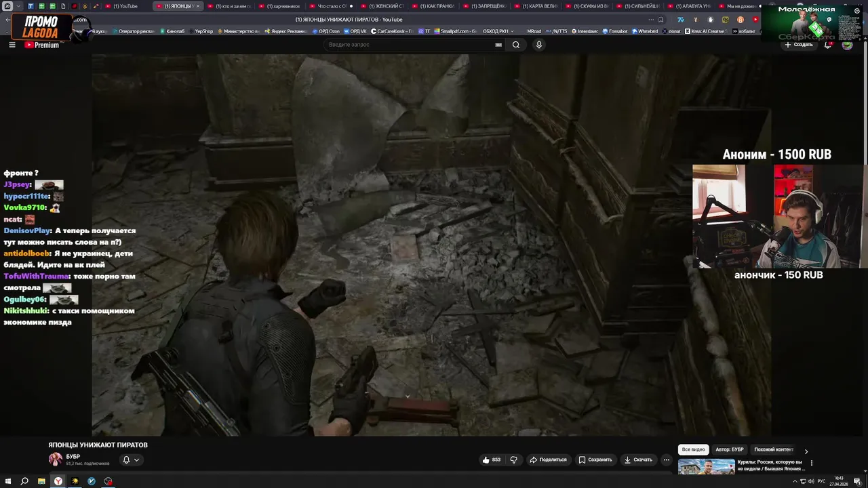Open the Курилы recommended video thumbnail

tap(707, 466)
